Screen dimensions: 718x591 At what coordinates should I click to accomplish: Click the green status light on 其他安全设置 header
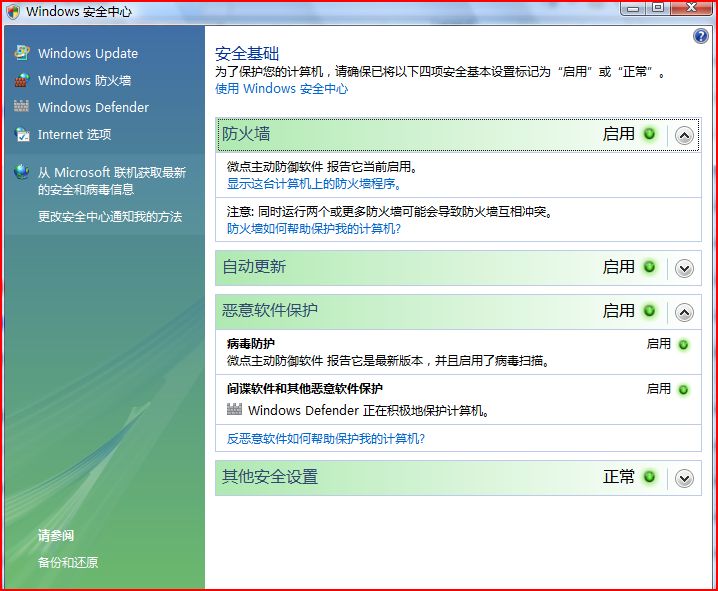649,477
